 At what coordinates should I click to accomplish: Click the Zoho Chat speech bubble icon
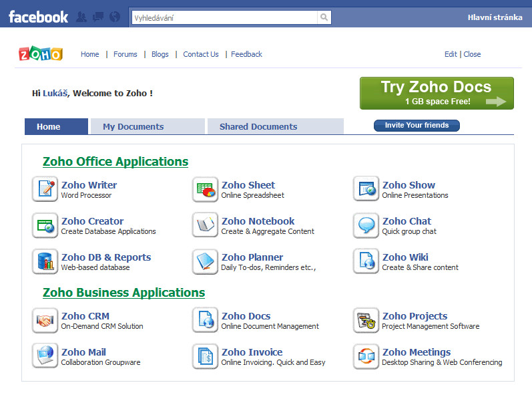(366, 225)
